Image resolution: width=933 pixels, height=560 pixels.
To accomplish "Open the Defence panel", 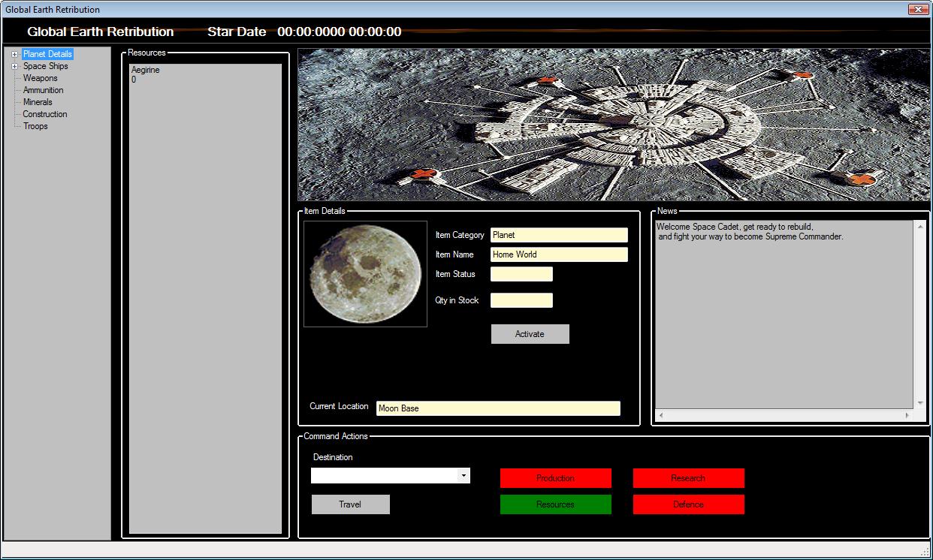I will point(688,504).
